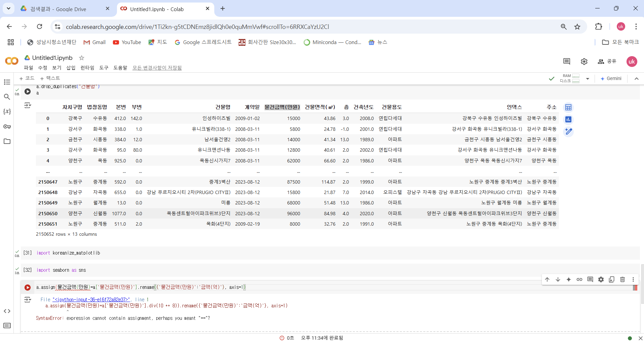Open the 도움말 menu
The width and height of the screenshot is (644, 341).
click(x=120, y=68)
